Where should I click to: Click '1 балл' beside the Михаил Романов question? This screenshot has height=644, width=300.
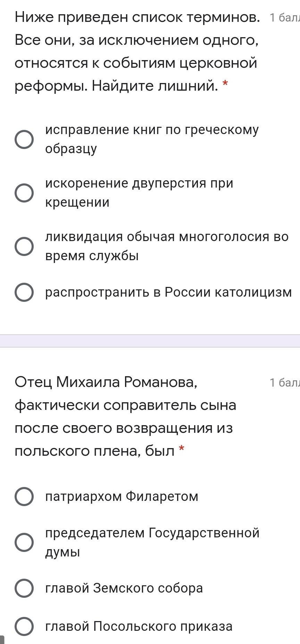(x=284, y=383)
